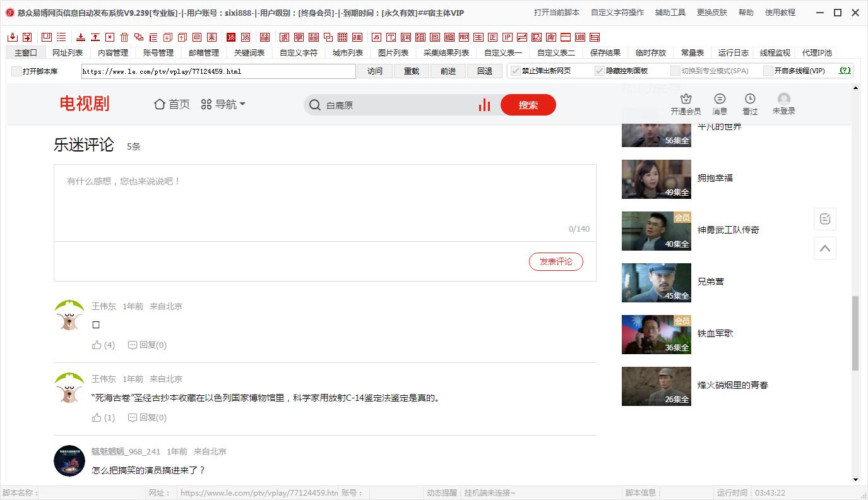Click the 未登录 avatar icon
The height and width of the screenshot is (500, 868).
[784, 99]
